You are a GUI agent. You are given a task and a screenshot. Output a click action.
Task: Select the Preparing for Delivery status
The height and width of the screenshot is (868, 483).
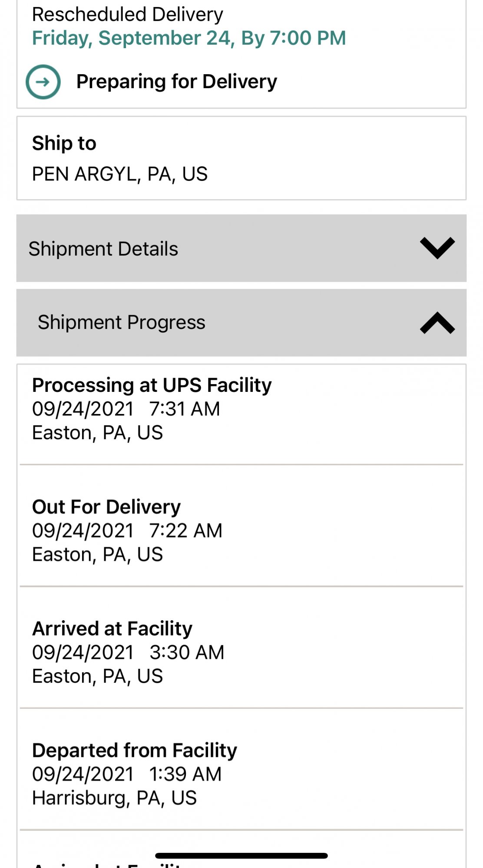click(x=176, y=82)
